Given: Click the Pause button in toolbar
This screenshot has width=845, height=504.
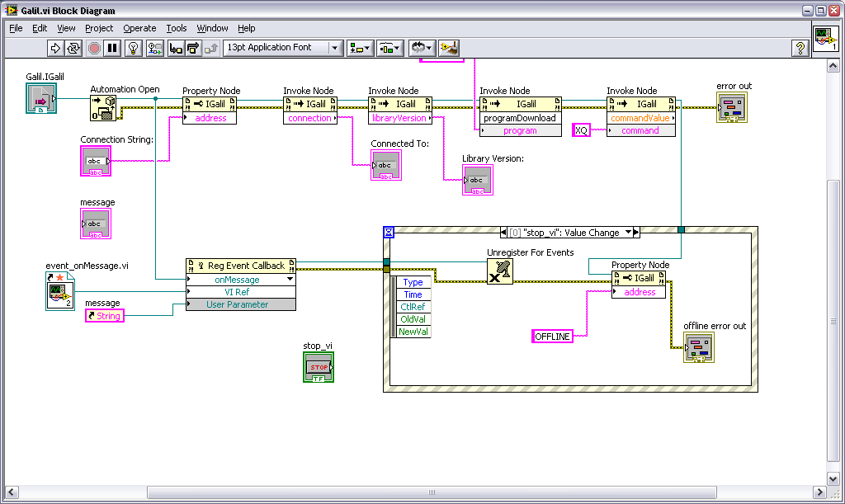Looking at the screenshot, I should 112,48.
